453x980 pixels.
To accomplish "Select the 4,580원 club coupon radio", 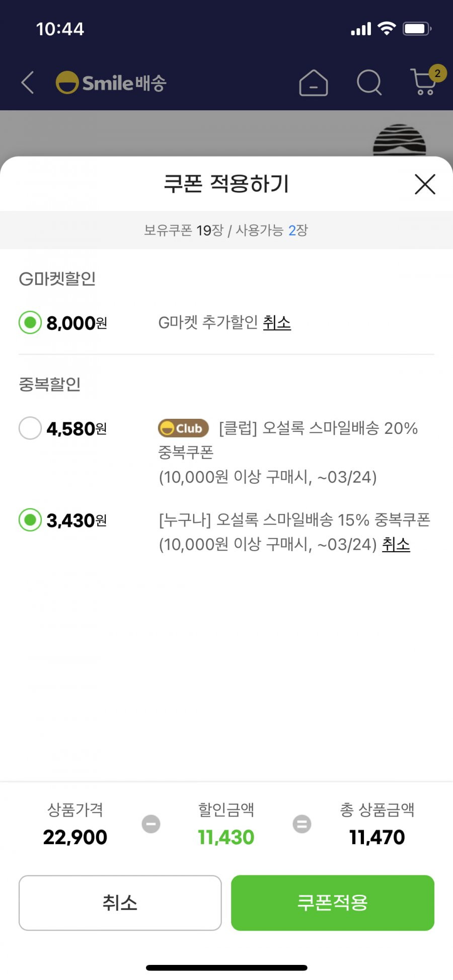I will point(30,428).
